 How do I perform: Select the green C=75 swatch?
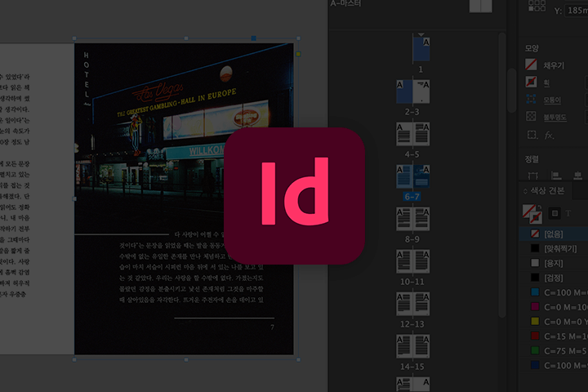tap(554, 351)
